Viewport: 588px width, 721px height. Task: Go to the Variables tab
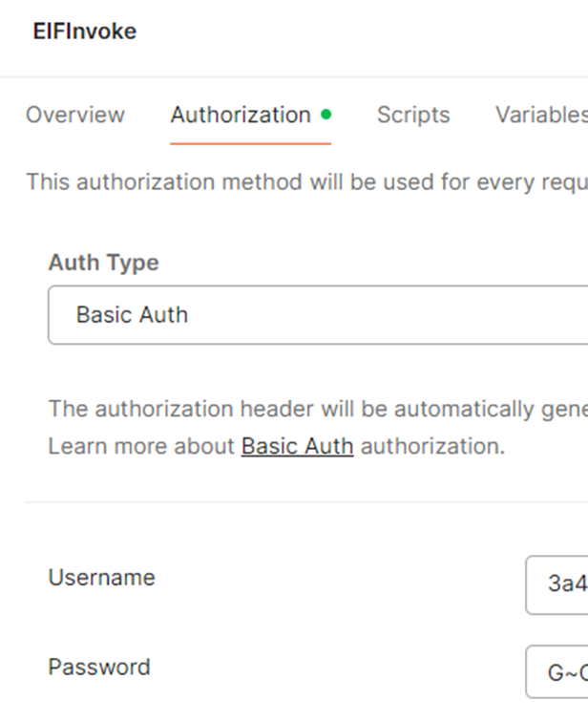(541, 115)
